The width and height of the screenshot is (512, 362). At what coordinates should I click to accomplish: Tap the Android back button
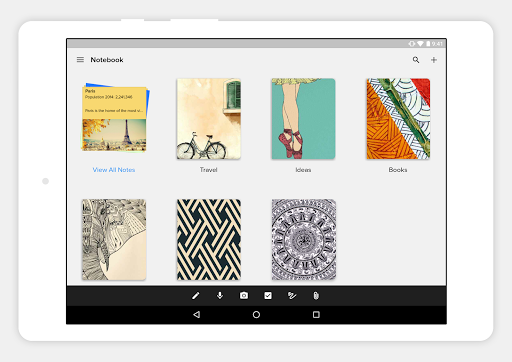pos(197,314)
